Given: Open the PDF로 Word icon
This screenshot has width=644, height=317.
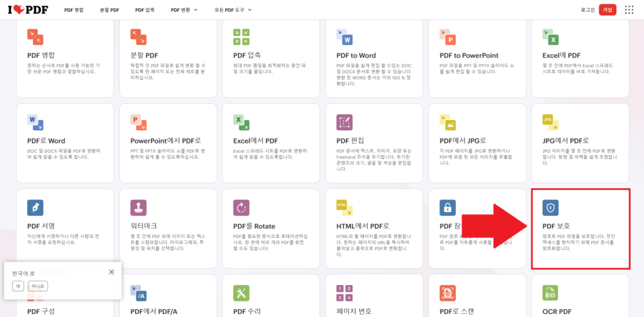Looking at the screenshot, I should click(x=35, y=123).
